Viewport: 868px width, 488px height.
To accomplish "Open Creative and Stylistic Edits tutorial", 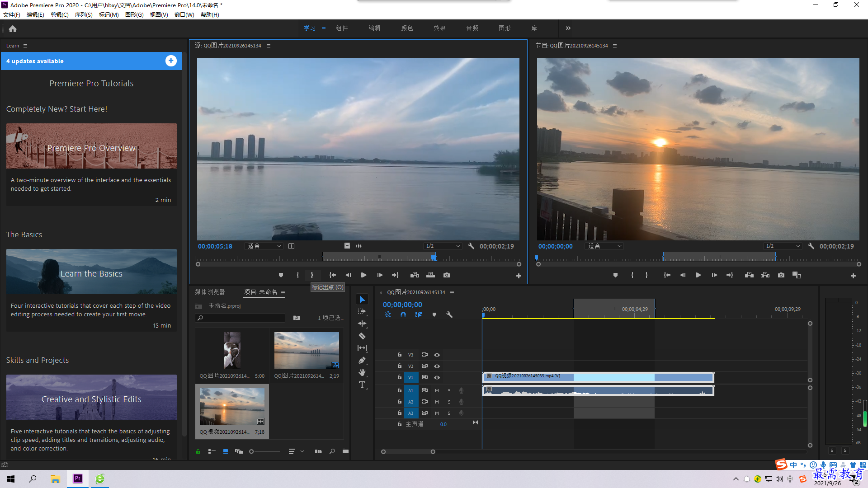I will (91, 397).
